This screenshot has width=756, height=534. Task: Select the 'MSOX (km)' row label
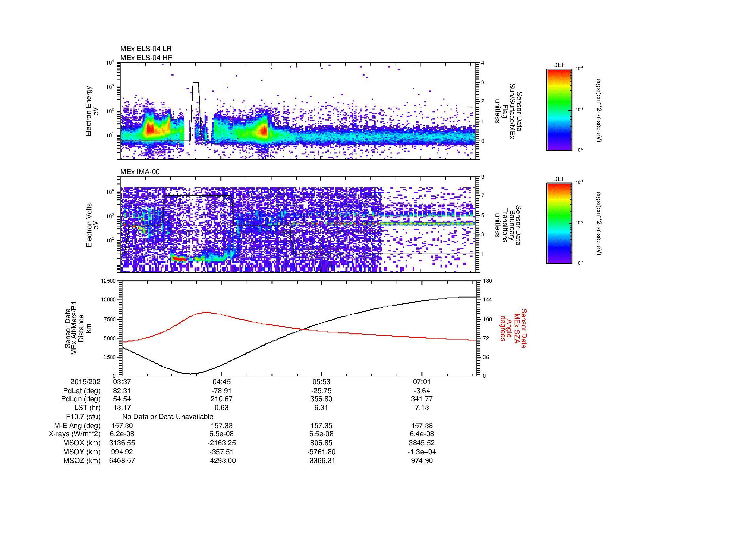82,443
